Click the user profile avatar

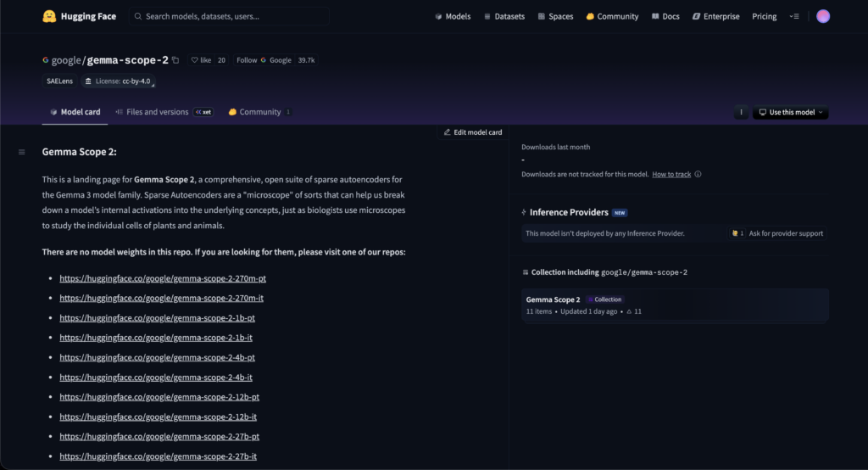[822, 16]
